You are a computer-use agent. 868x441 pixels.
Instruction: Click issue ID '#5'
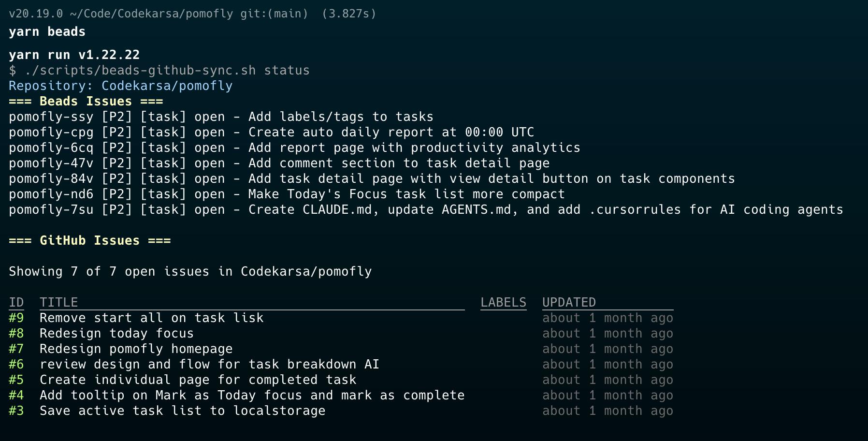tap(16, 380)
